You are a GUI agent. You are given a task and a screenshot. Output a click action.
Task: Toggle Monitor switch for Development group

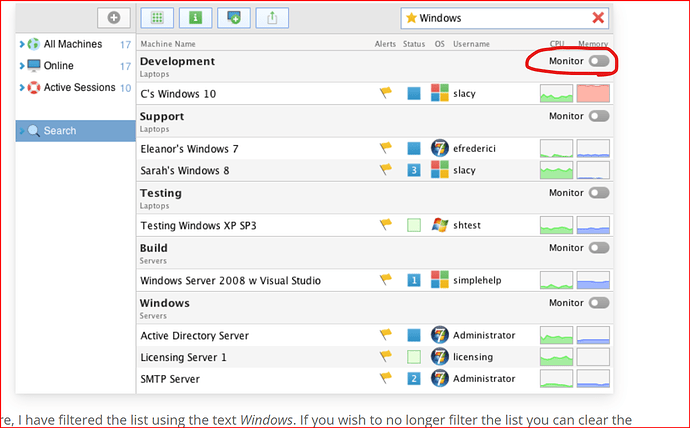599,61
